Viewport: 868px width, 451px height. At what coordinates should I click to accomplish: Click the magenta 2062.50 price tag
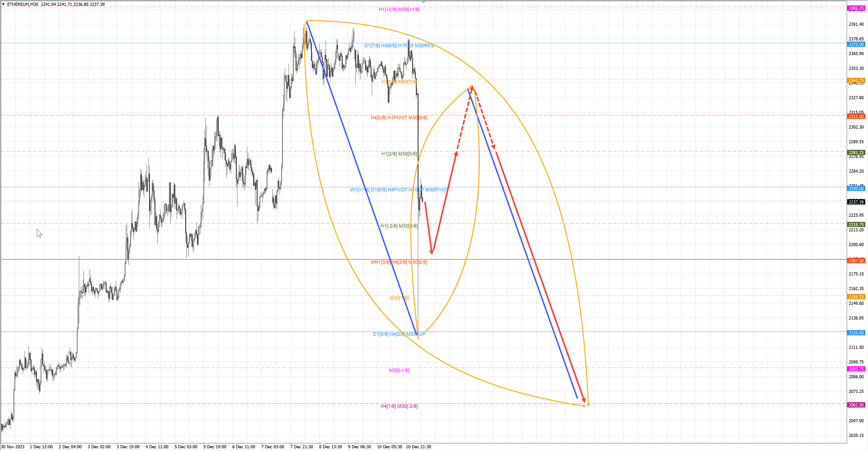pos(856,405)
